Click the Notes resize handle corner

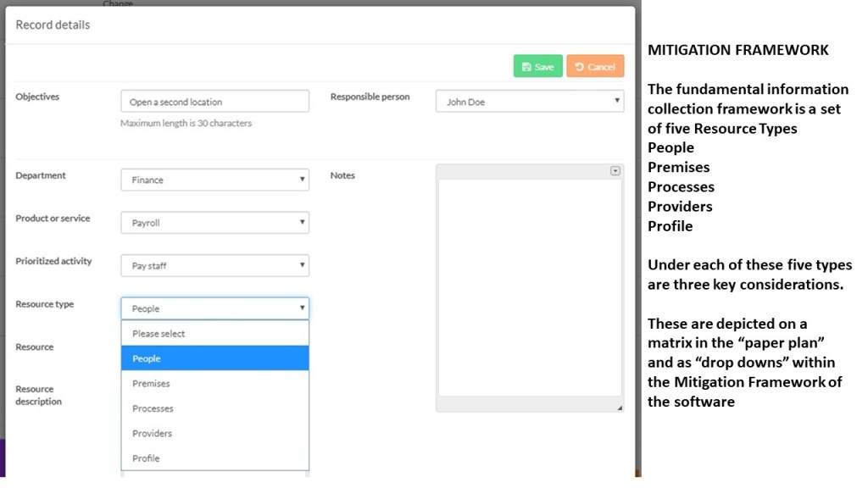619,408
